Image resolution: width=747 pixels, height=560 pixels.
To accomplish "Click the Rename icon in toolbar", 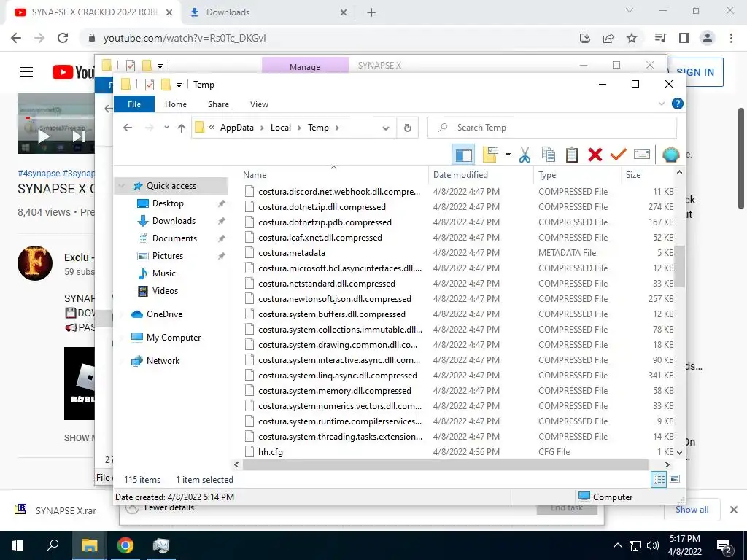I will click(642, 155).
